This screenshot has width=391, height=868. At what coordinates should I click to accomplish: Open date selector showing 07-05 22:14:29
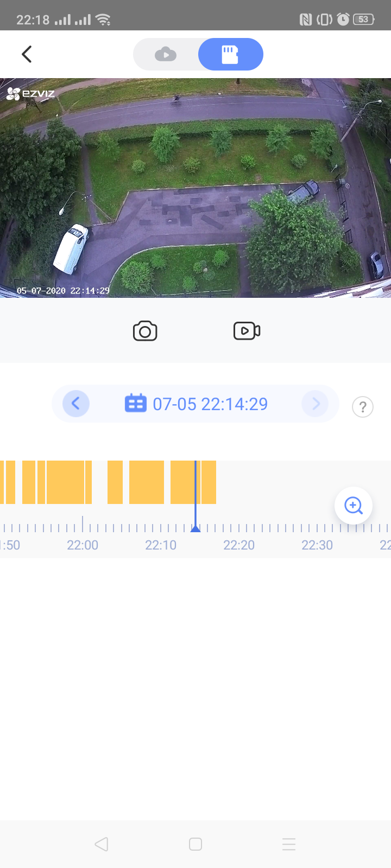(x=210, y=404)
